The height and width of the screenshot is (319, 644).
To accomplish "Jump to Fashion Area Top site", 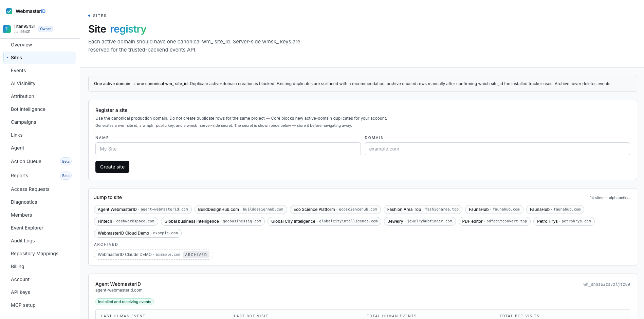I will click(x=423, y=210).
